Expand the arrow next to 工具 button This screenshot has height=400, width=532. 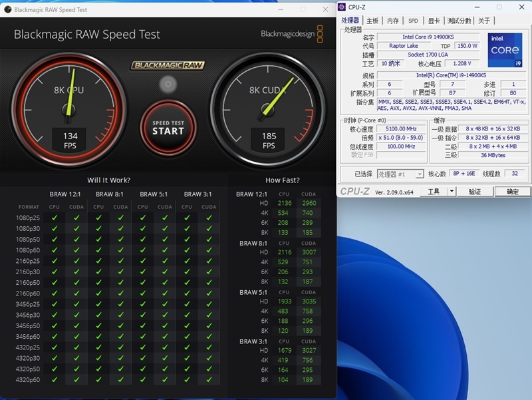452,191
